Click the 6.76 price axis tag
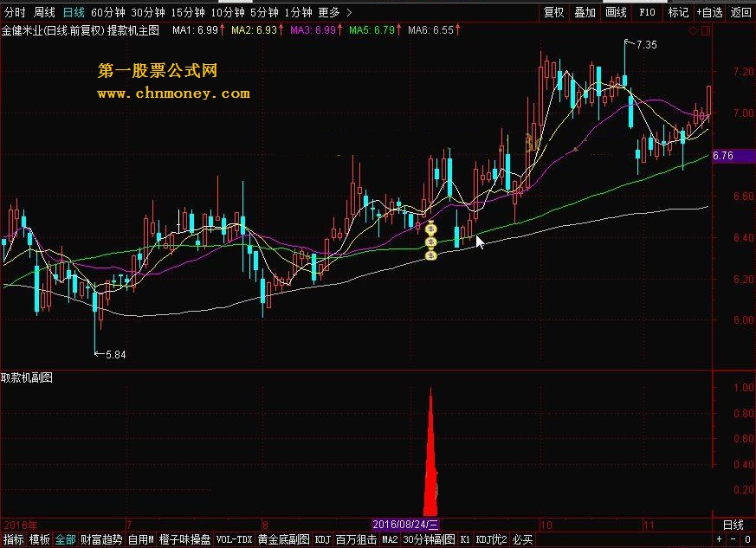Image resolution: width=756 pixels, height=548 pixels. click(x=733, y=156)
